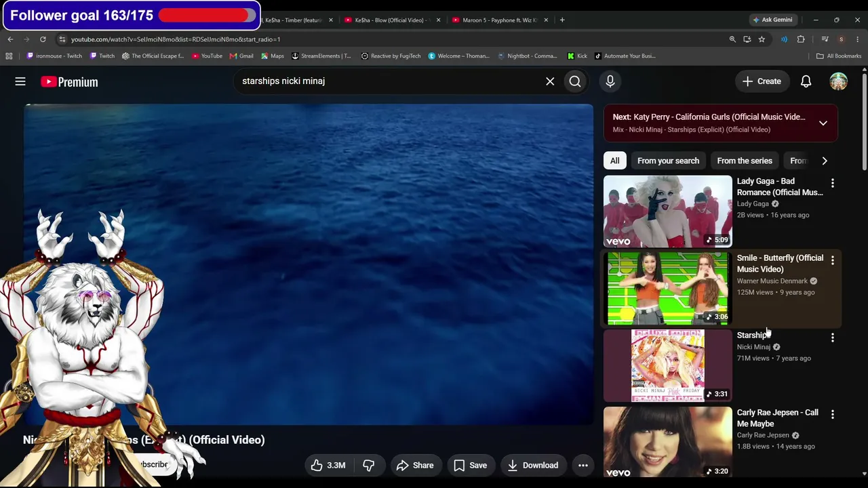The height and width of the screenshot is (488, 868).
Task: Click the Carly Rae Jepsen channel name
Action: [x=763, y=435]
